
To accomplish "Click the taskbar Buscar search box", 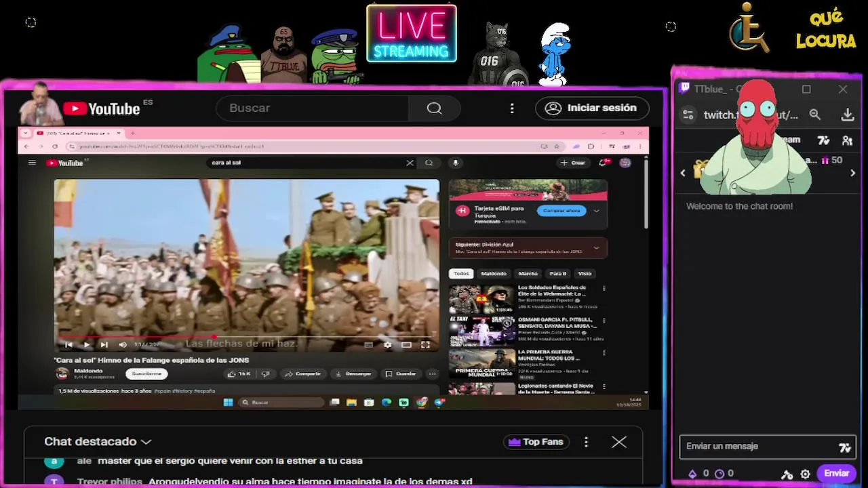I will [x=281, y=403].
